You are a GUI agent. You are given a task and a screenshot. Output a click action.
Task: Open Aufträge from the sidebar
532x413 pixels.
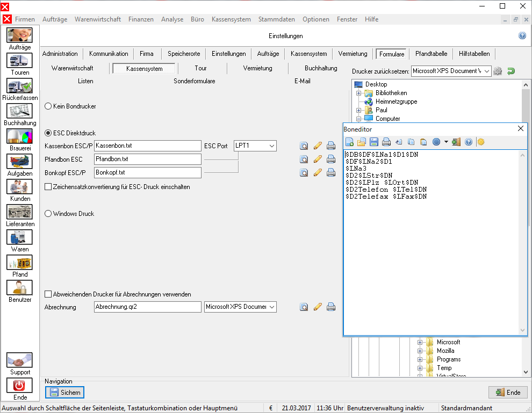[20, 39]
